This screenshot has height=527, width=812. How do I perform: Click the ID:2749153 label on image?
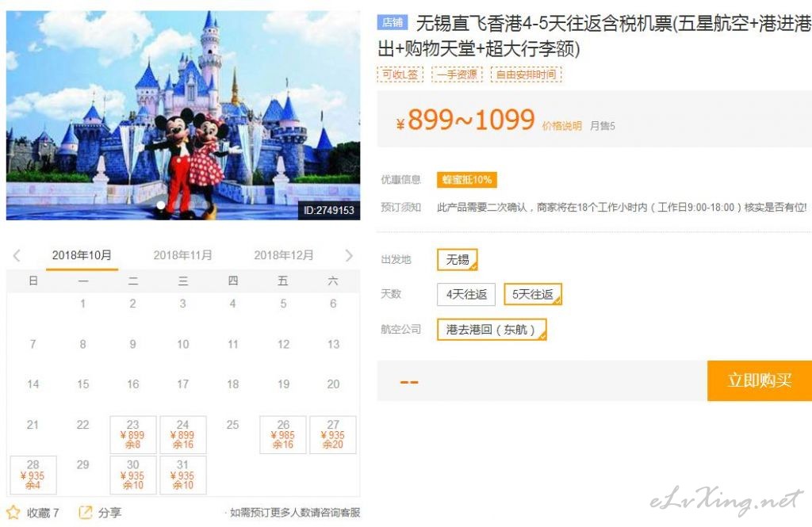coord(329,210)
